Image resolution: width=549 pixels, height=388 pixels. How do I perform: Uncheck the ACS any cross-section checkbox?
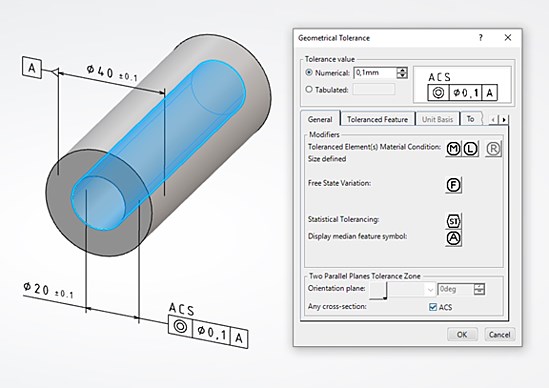[x=433, y=307]
